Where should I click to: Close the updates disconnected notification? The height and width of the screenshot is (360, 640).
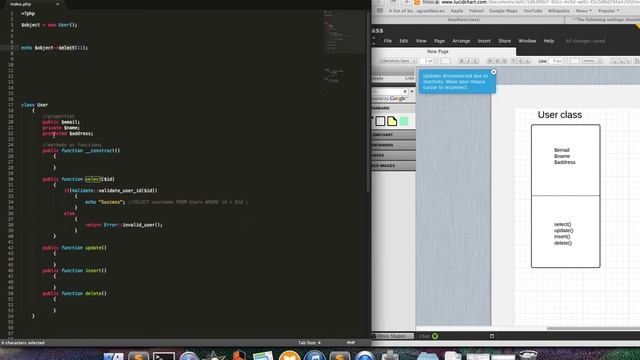click(493, 72)
